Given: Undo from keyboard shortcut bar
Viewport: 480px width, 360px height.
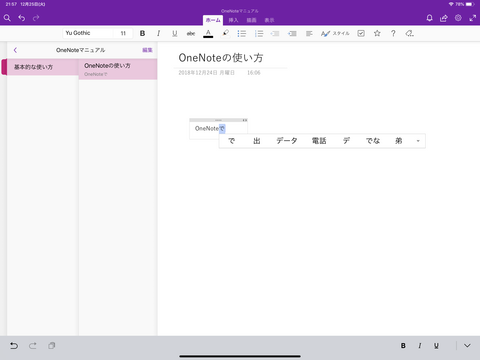Looking at the screenshot, I should (14, 346).
